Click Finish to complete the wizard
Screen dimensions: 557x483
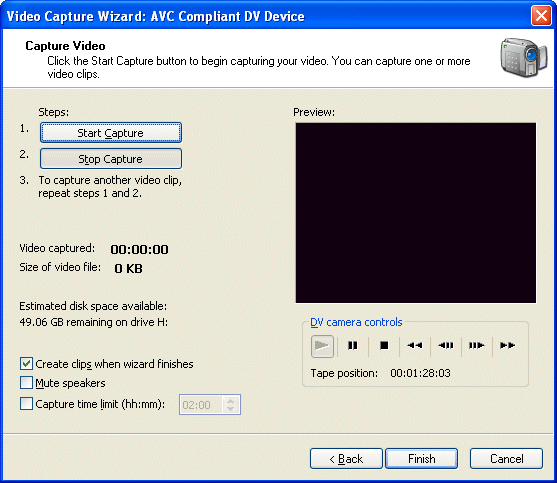[422, 459]
